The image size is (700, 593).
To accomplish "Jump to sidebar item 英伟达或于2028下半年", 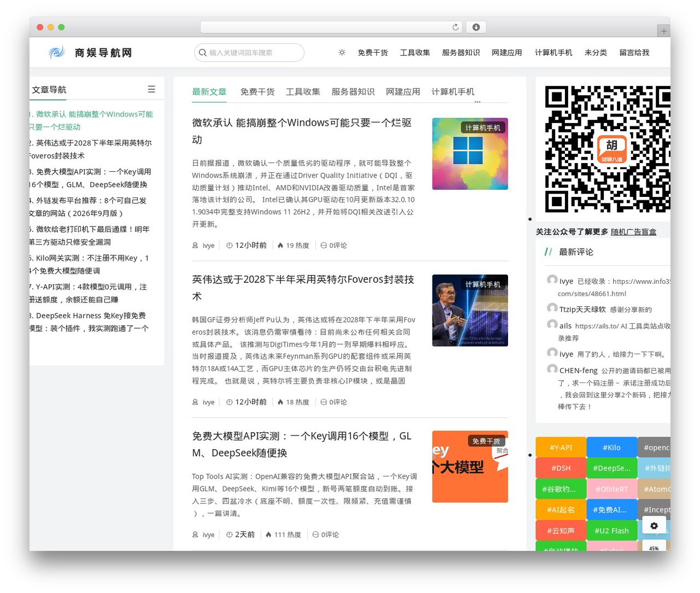I will pos(91,149).
